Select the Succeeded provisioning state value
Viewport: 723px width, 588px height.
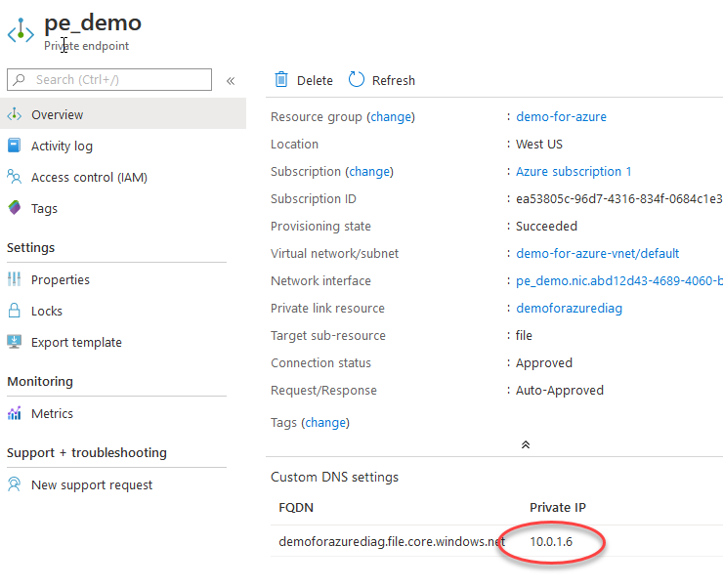tap(546, 226)
